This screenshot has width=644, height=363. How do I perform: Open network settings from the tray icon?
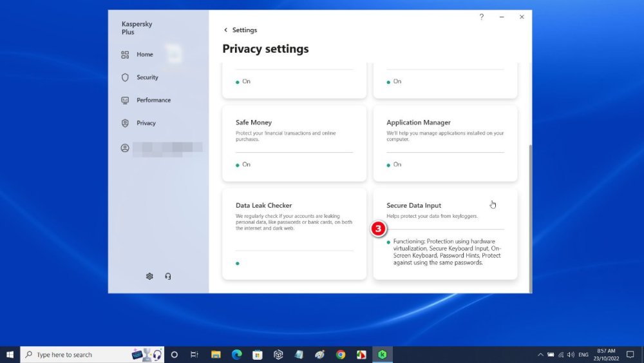(561, 355)
